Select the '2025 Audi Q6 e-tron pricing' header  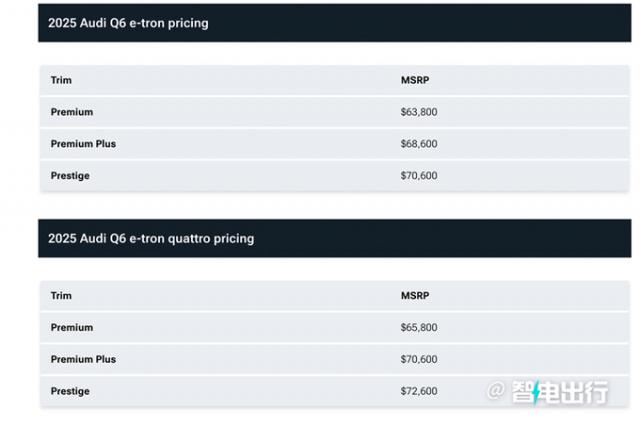[x=128, y=22]
